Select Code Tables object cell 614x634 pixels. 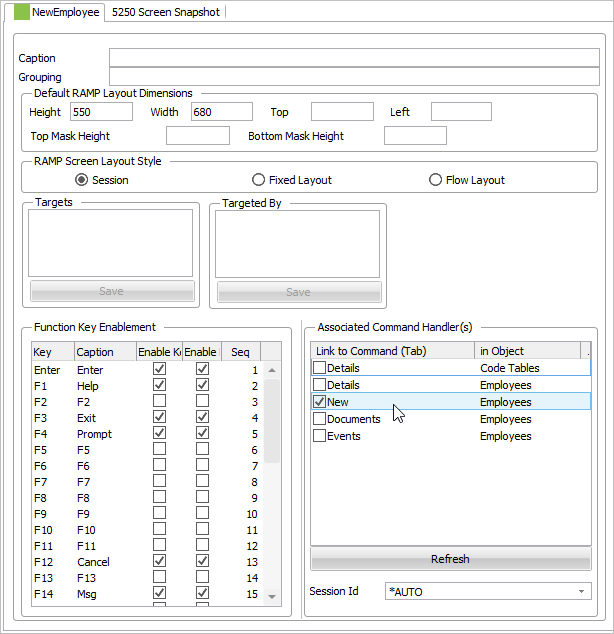click(x=510, y=368)
